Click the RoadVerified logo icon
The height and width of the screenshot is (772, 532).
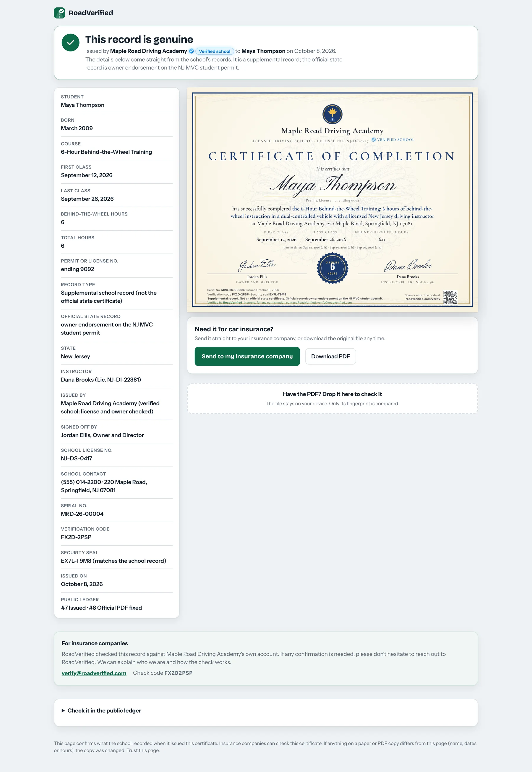click(59, 13)
